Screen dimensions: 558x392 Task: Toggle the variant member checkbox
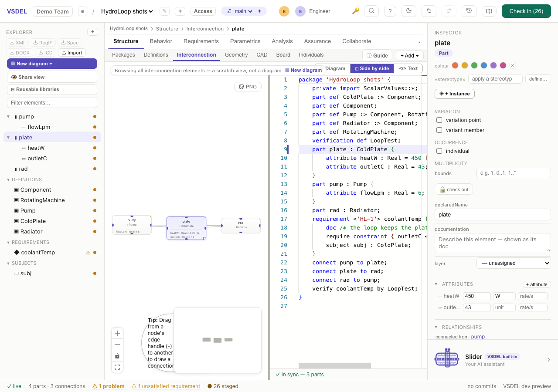pos(439,130)
